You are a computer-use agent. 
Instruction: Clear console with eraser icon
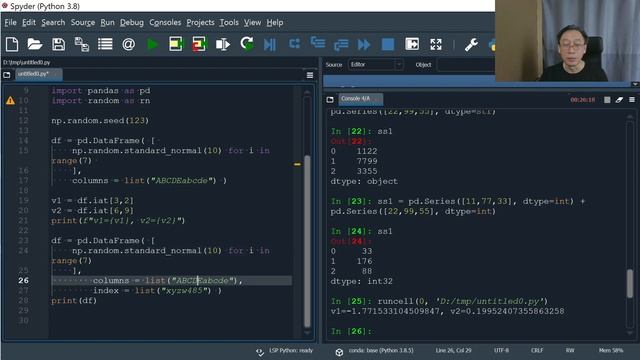620,100
